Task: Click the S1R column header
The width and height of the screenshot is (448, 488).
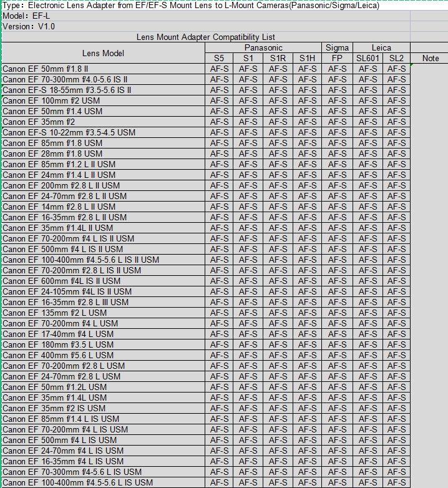Action: point(278,58)
